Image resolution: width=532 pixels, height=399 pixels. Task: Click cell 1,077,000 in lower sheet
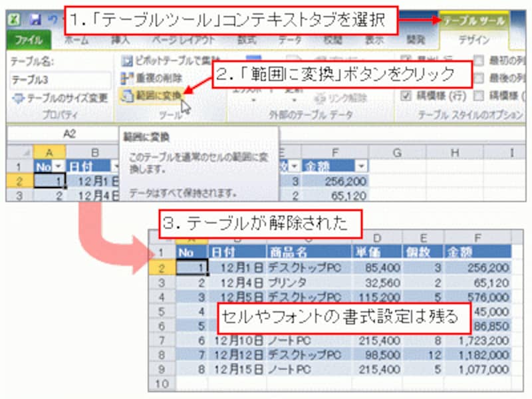pos(477,370)
